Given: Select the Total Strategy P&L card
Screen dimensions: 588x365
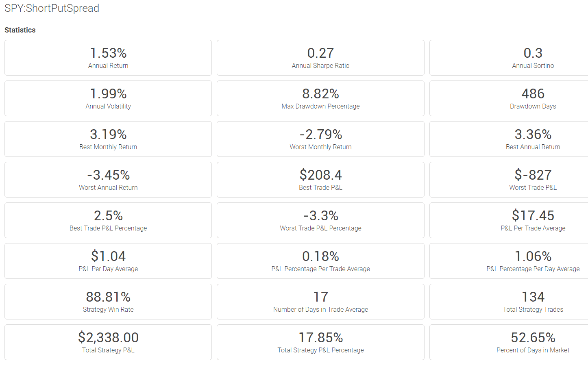Looking at the screenshot, I should pos(108,342).
